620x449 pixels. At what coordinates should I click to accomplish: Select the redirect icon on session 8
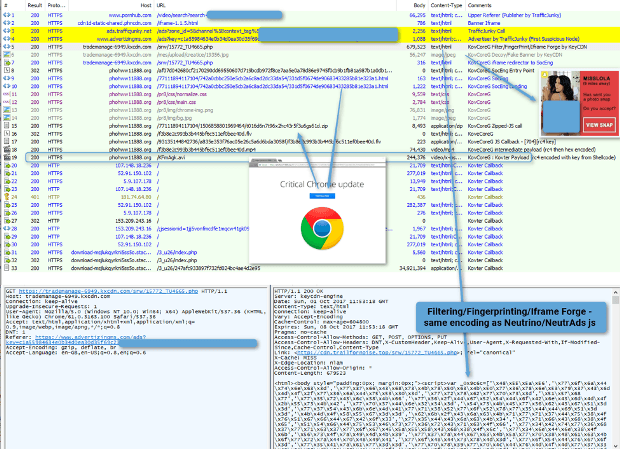click(6, 70)
